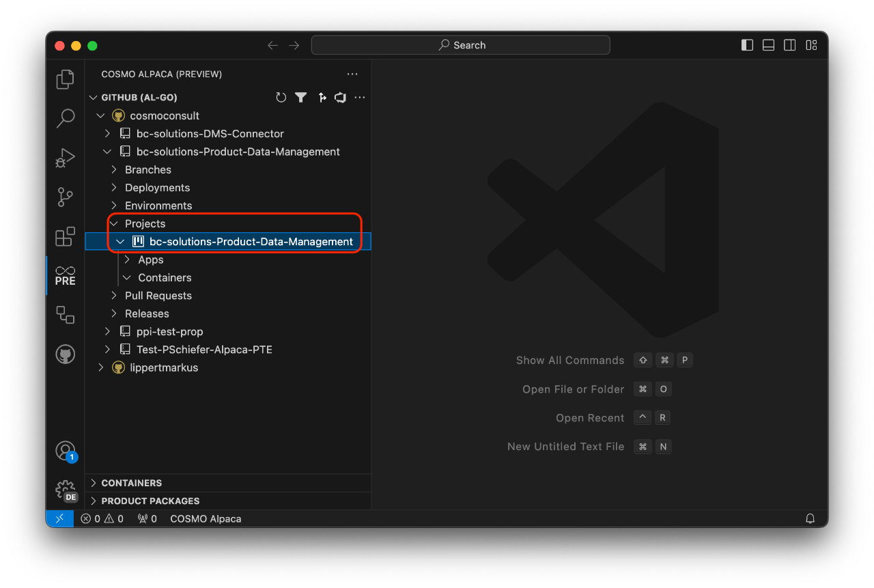This screenshot has width=874, height=588.
Task: Click the remote connection indicator in status bar
Action: point(59,518)
